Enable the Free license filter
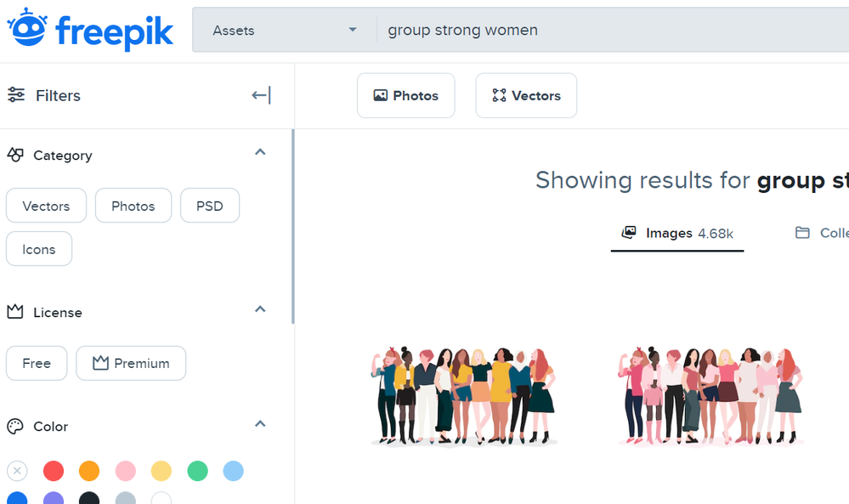This screenshot has height=504, width=849. (37, 363)
